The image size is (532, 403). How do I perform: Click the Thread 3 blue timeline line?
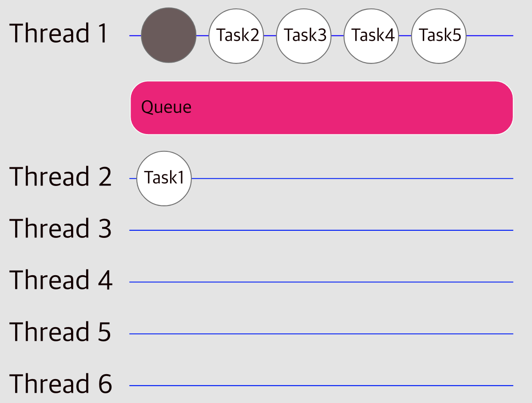pyautogui.click(x=321, y=230)
